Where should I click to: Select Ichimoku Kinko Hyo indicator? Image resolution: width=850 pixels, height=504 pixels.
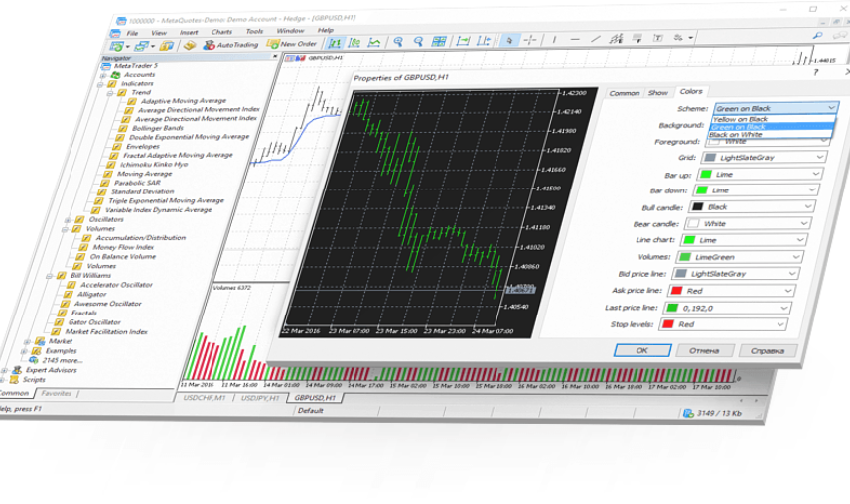click(153, 165)
